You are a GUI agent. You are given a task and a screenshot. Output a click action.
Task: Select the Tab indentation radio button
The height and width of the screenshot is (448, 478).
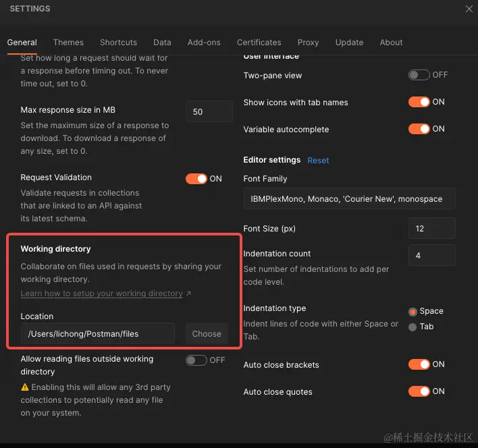pos(413,327)
